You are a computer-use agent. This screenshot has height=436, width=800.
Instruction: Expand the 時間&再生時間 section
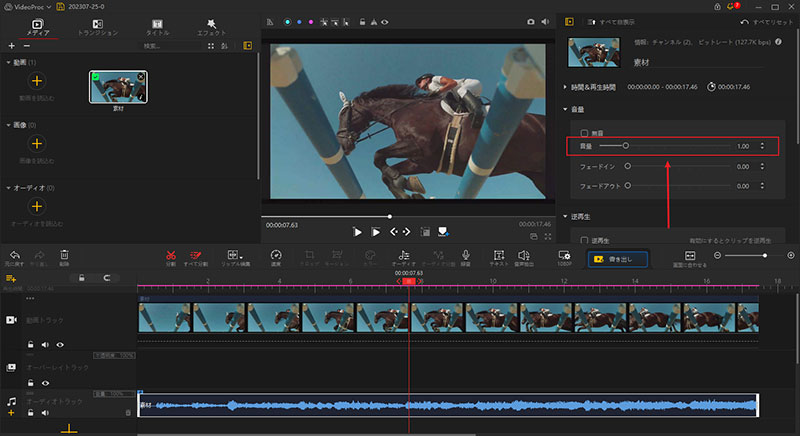click(x=565, y=87)
